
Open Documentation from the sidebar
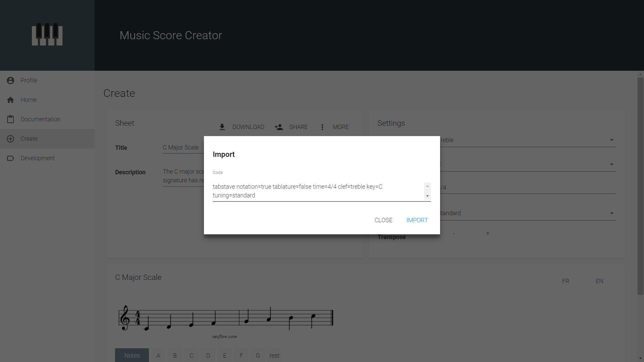point(40,119)
